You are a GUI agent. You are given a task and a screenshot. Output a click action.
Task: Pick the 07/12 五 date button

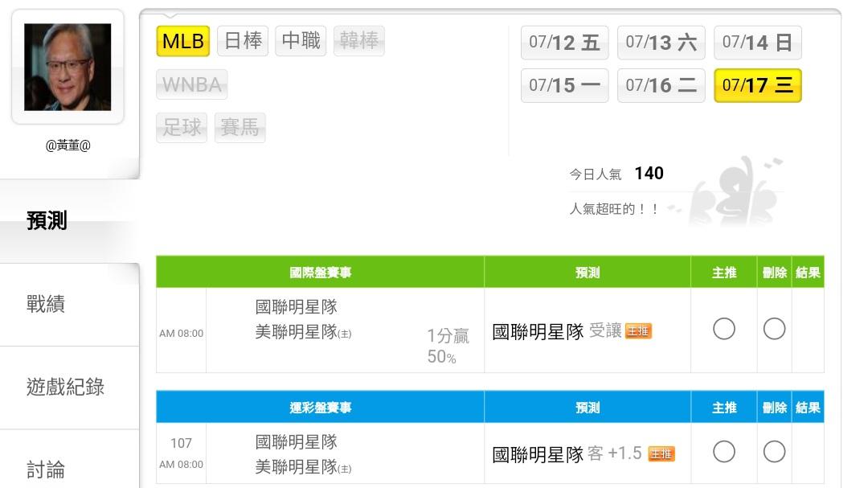tap(565, 43)
